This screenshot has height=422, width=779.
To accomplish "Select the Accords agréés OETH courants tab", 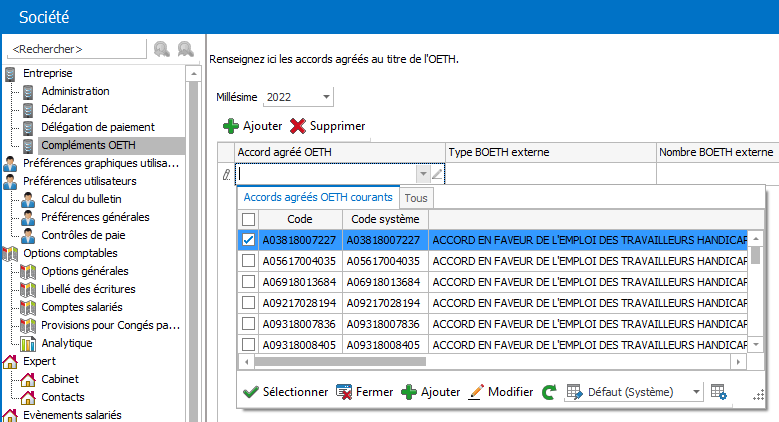I will click(x=318, y=197).
